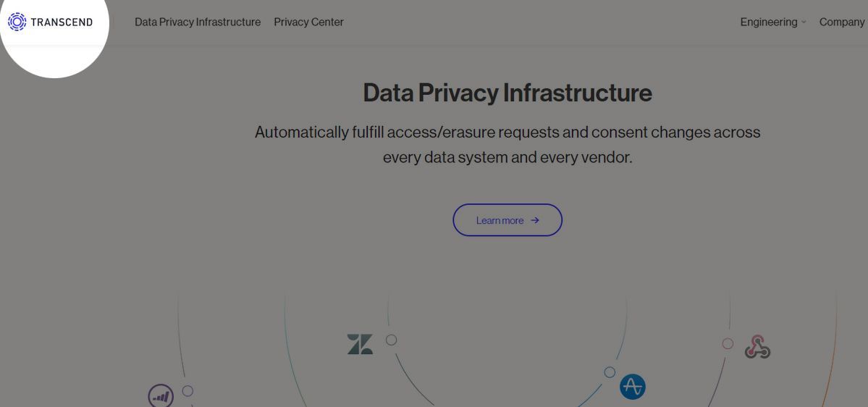Click the red node circle beside webhook icon
This screenshot has width=868, height=407.
728,343
